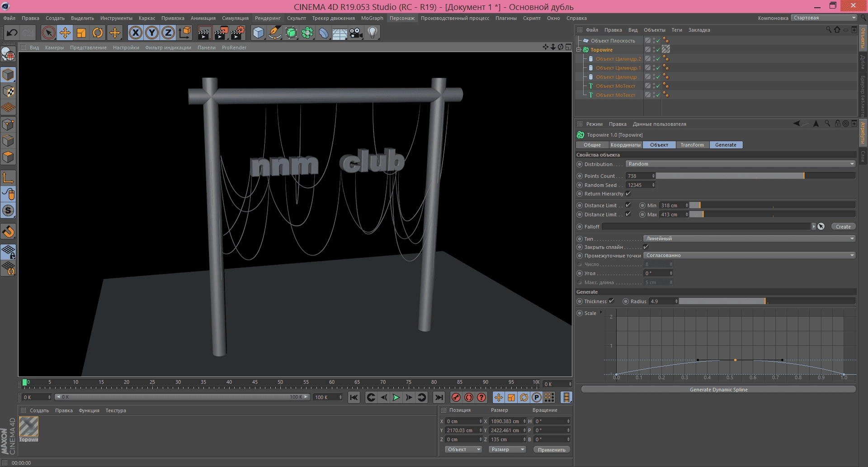Viewport: 868px width, 467px height.
Task: Open Промежуточные точки dropdown
Action: [x=750, y=255]
